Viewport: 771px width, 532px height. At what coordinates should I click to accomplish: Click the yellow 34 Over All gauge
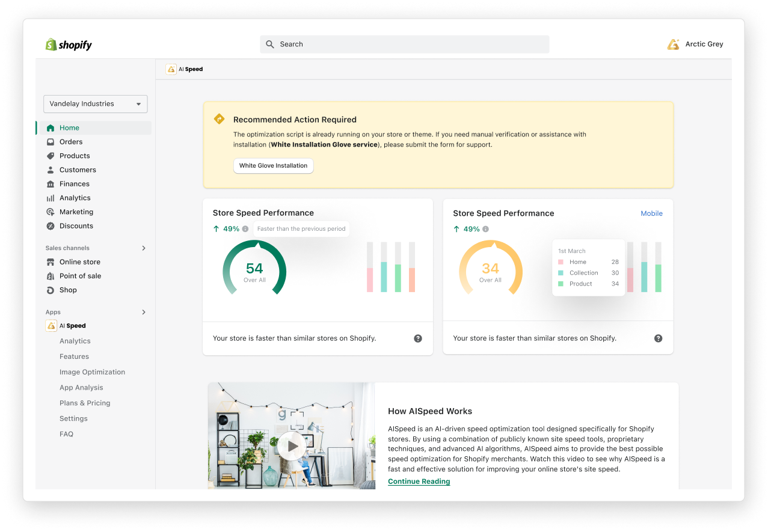[491, 268]
